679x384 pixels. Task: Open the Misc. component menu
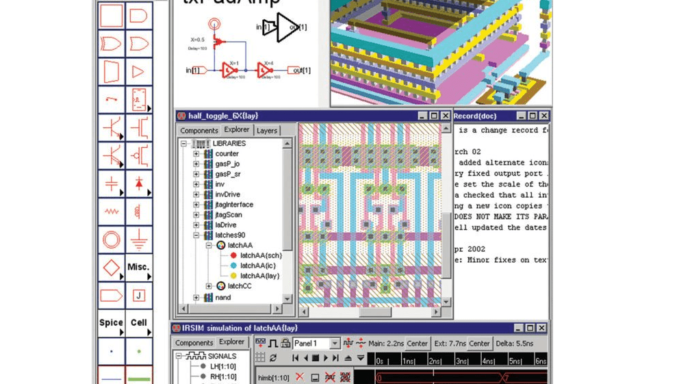click(x=139, y=267)
